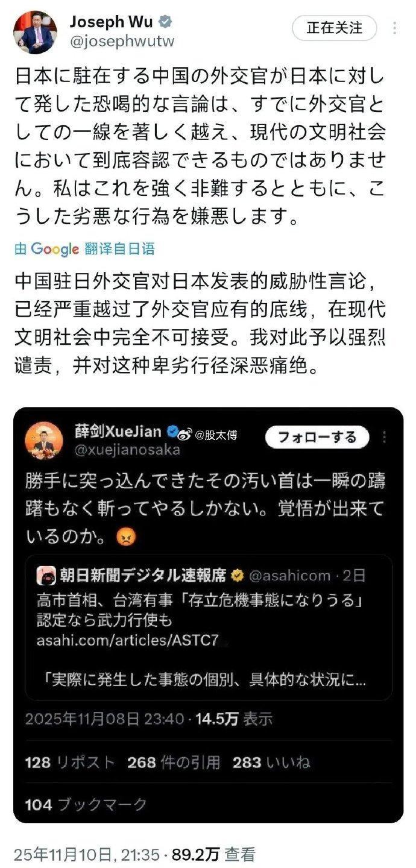Click the angry face emoji in the tweet

(125, 536)
